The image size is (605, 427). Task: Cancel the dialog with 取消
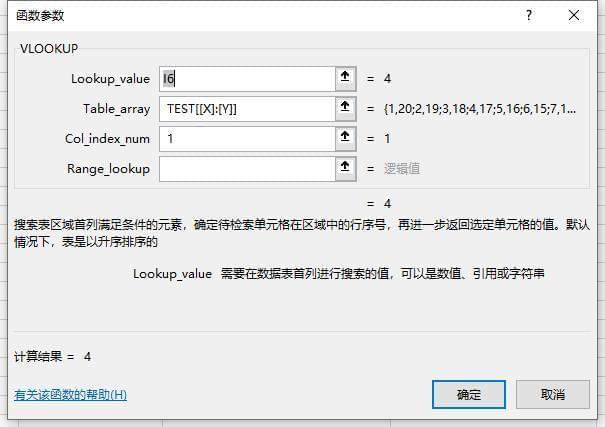point(553,394)
